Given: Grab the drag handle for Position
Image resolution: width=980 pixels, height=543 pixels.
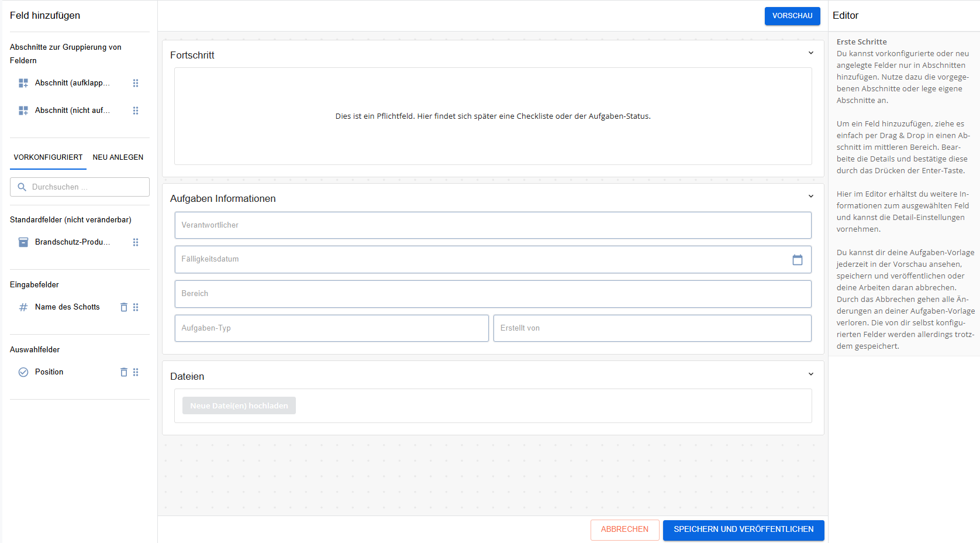Looking at the screenshot, I should pos(136,372).
